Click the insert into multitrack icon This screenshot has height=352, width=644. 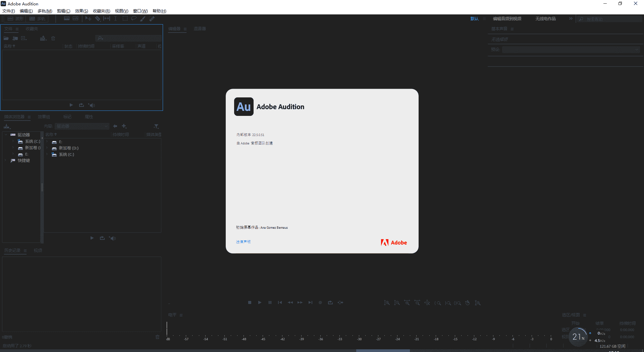pos(43,38)
